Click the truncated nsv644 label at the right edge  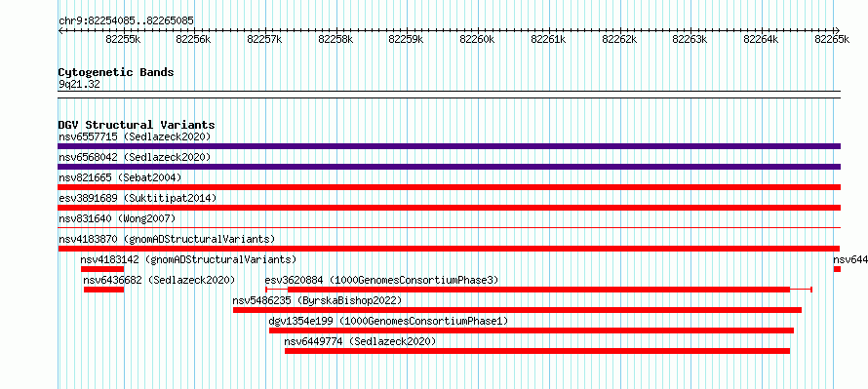coord(850,259)
